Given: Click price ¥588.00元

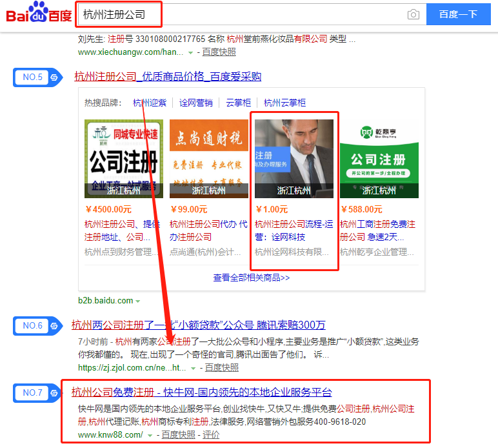Looking at the screenshot, I should (361, 209).
